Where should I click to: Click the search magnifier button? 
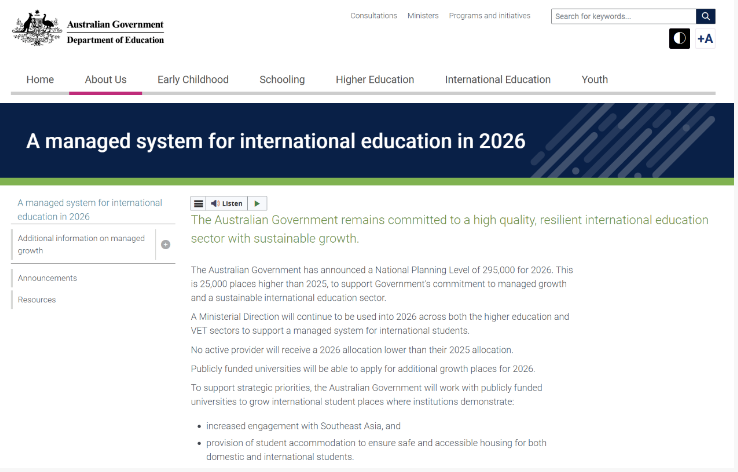[706, 16]
